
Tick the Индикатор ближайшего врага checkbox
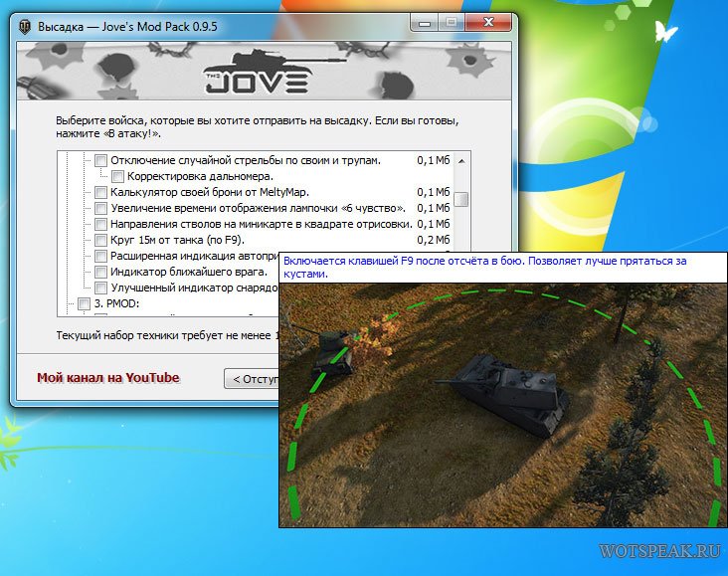[100, 272]
